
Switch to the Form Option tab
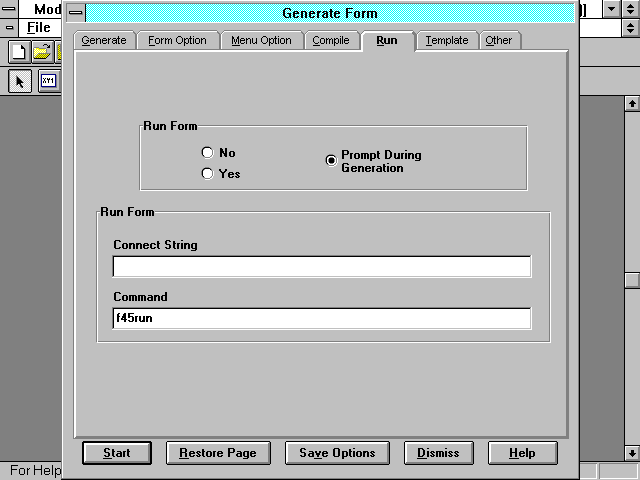(x=177, y=41)
